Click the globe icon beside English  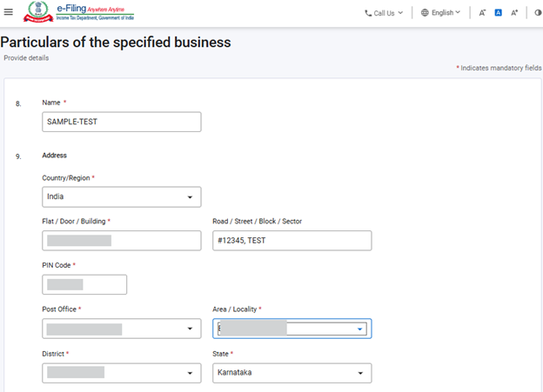425,13
